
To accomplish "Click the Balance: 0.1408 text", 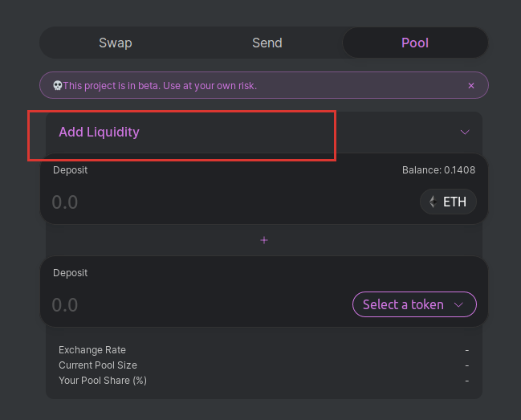I will [438, 170].
